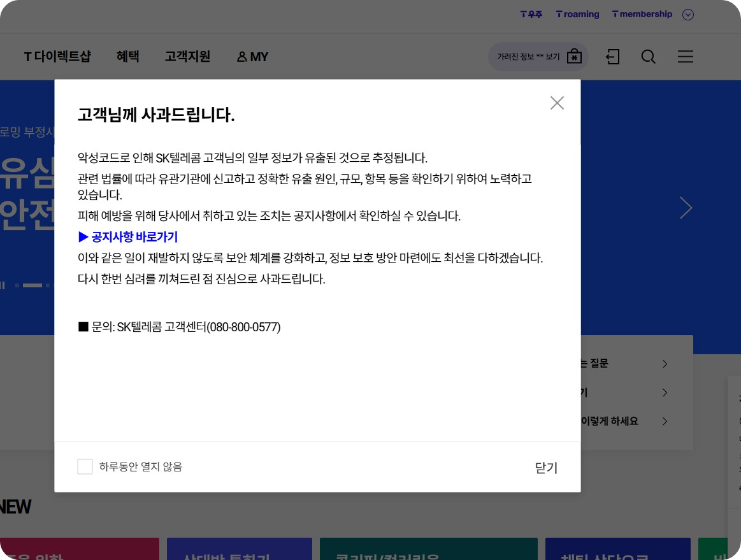Go to next banner slide arrow

tap(686, 208)
